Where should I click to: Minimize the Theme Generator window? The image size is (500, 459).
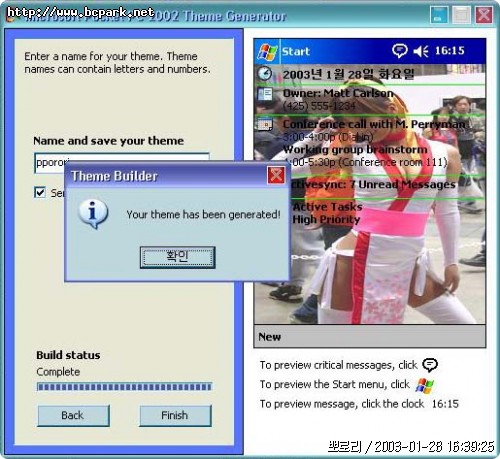coord(439,15)
